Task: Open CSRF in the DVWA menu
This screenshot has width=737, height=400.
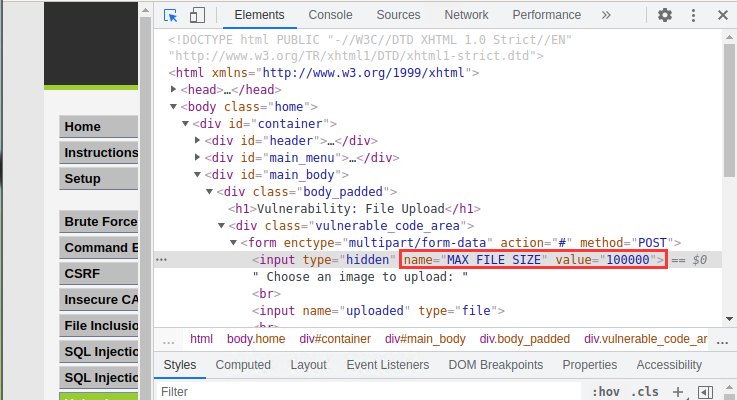Action: [99, 274]
